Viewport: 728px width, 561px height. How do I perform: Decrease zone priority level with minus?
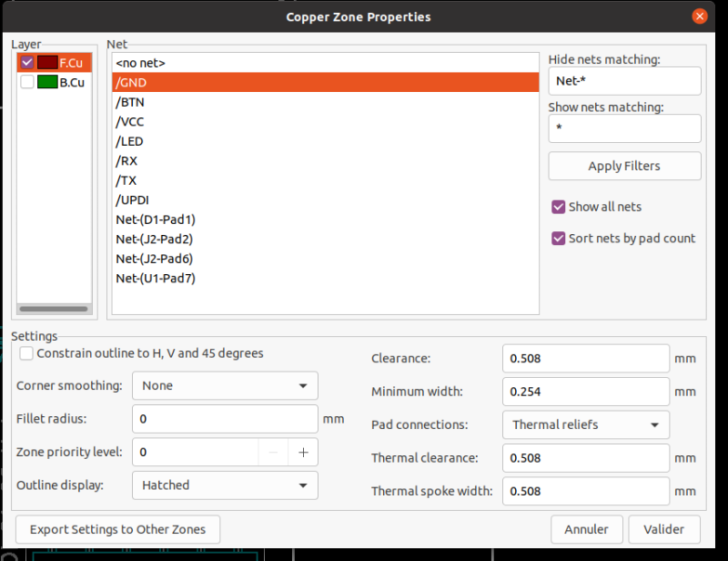[x=274, y=452]
